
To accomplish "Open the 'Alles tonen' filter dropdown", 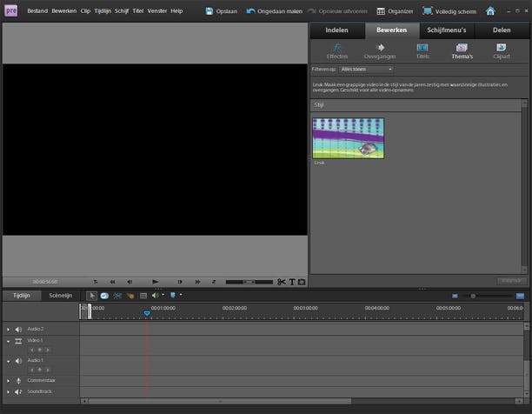I will (366, 69).
